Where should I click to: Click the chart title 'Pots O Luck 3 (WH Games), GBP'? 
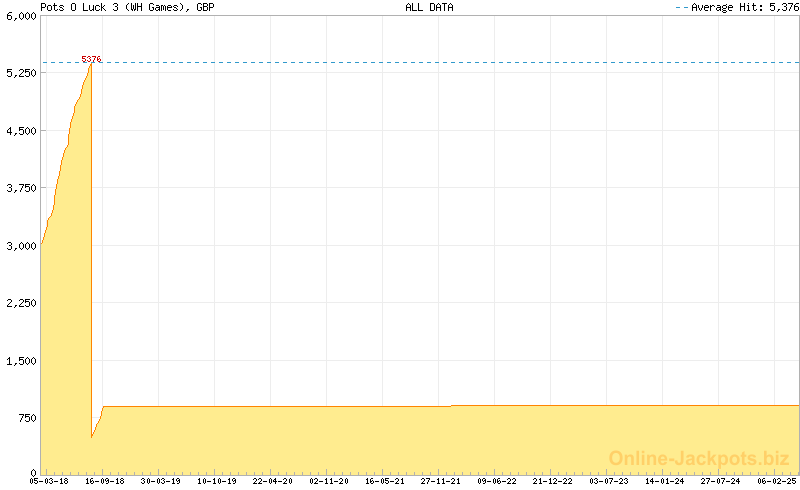[127, 7]
